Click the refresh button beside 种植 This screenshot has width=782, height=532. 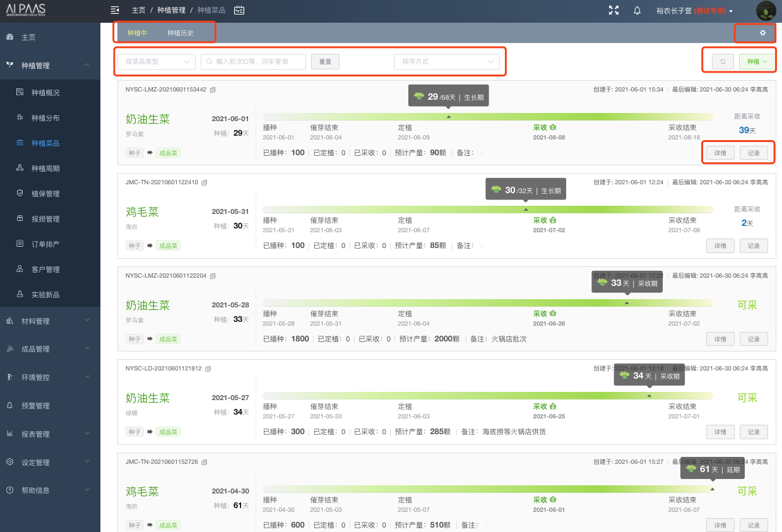tap(723, 61)
